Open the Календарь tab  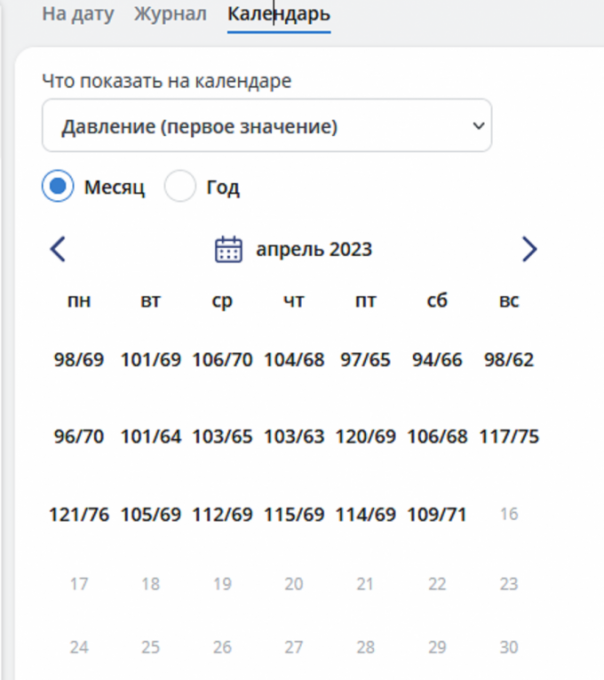click(x=279, y=14)
